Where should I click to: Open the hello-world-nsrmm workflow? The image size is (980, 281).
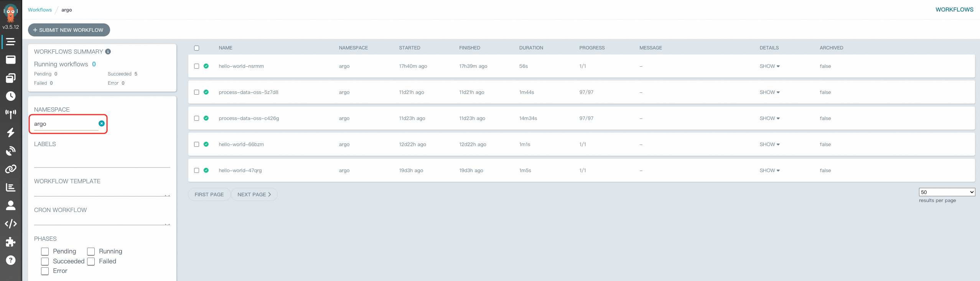pos(241,66)
